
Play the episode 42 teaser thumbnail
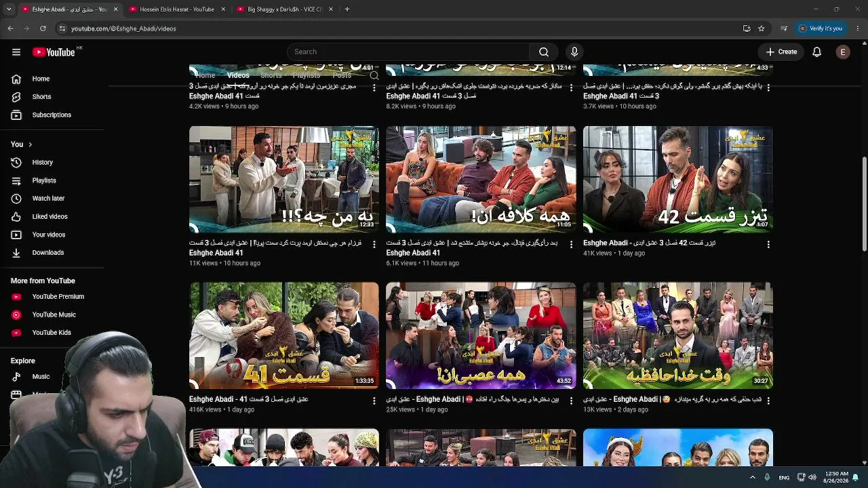click(x=678, y=180)
